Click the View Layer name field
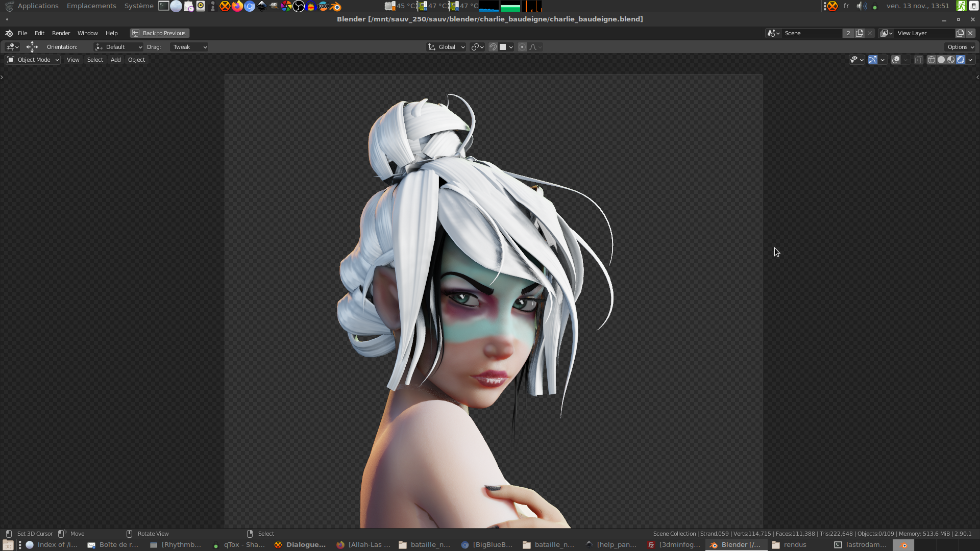980x551 pixels. click(x=925, y=33)
